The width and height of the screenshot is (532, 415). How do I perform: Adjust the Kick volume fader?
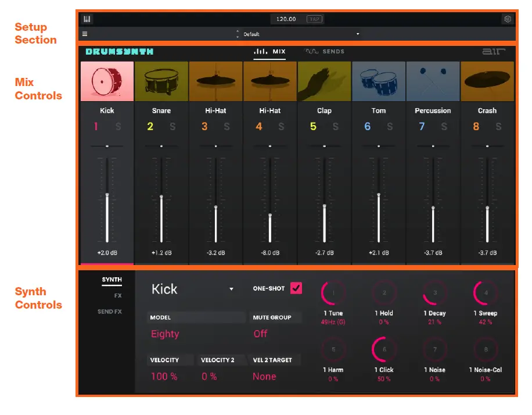click(x=106, y=195)
